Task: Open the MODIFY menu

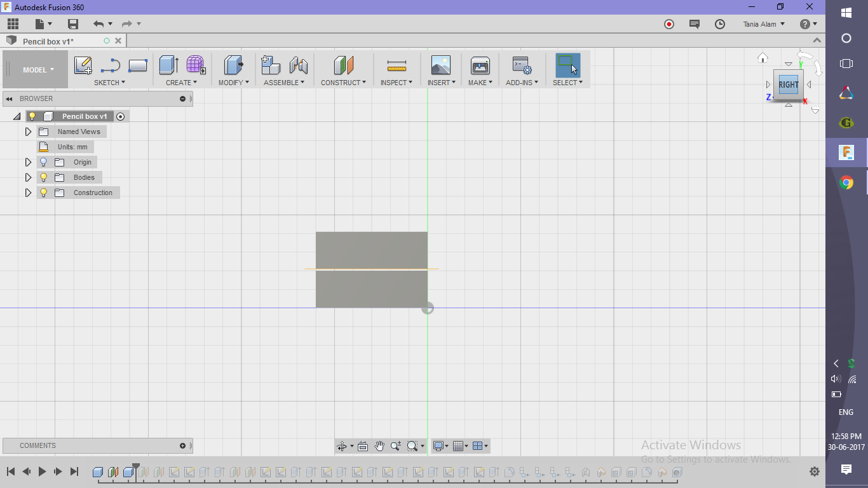Action: (x=234, y=83)
